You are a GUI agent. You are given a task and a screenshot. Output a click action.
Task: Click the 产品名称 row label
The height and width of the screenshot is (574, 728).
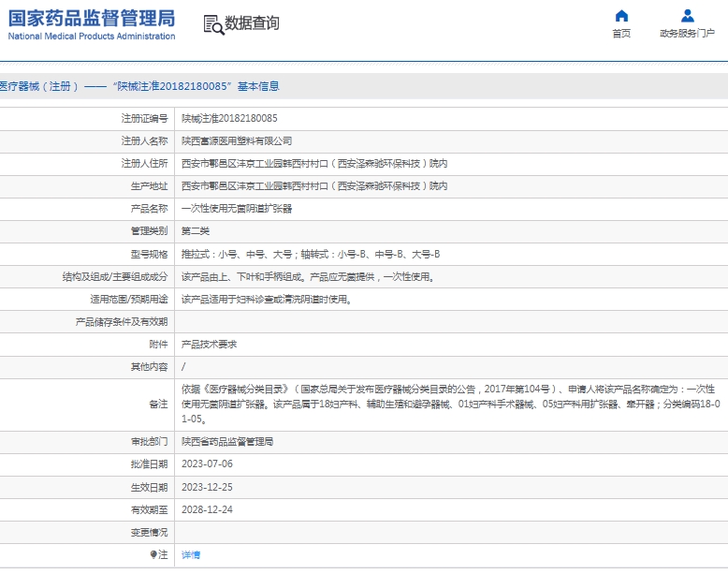coord(149,209)
